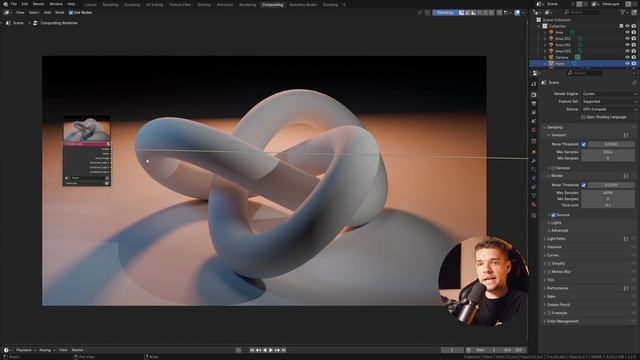Toggle Viewport Noise Threshold checkbox
Screen dimensions: 640x360
click(x=584, y=144)
